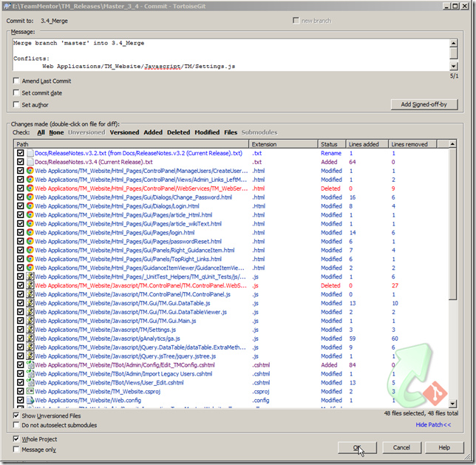
Task: Enable the Message only checkbox
Action: click(16, 449)
